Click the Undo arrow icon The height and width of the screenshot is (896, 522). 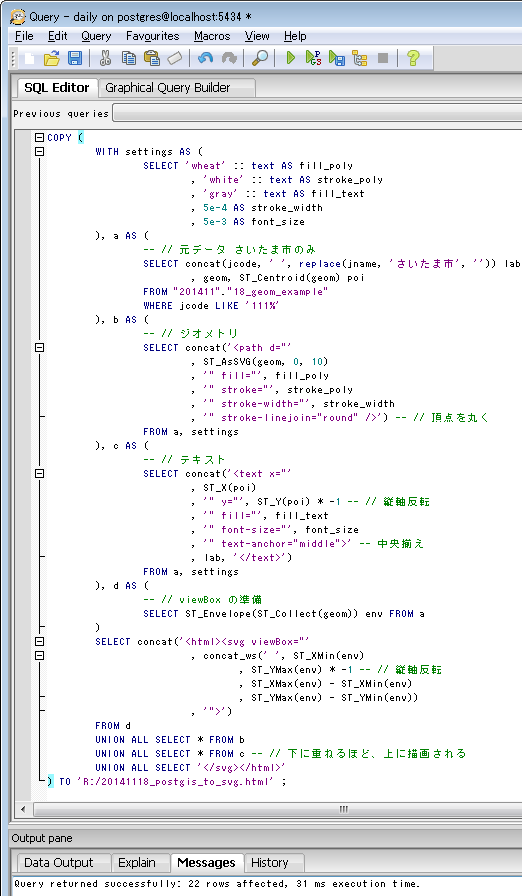pyautogui.click(x=206, y=58)
